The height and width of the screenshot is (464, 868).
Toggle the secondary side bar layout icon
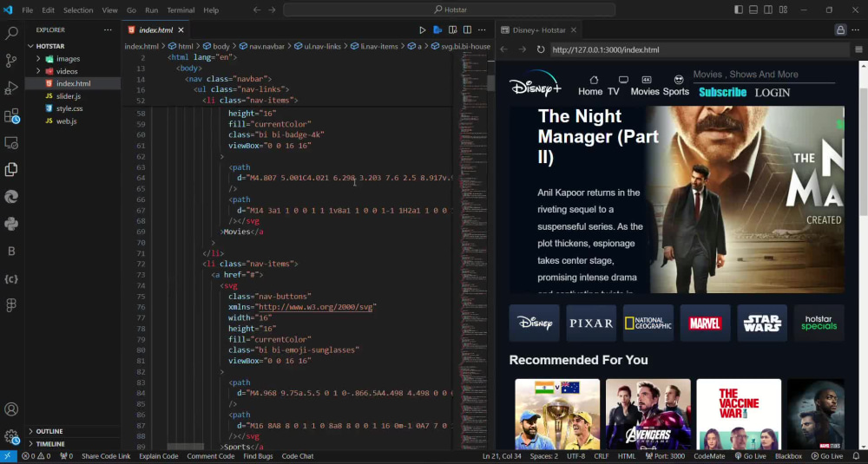point(768,10)
